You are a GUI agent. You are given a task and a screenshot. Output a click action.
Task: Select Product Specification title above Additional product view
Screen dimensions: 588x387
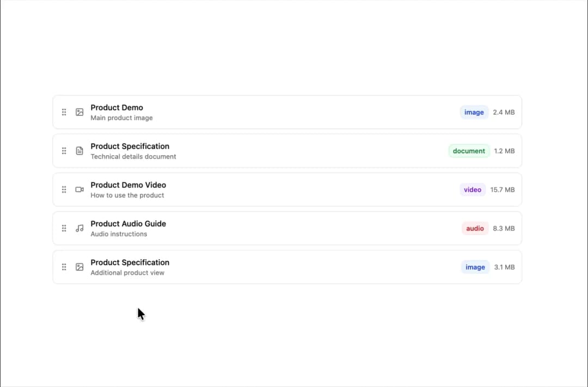130,262
